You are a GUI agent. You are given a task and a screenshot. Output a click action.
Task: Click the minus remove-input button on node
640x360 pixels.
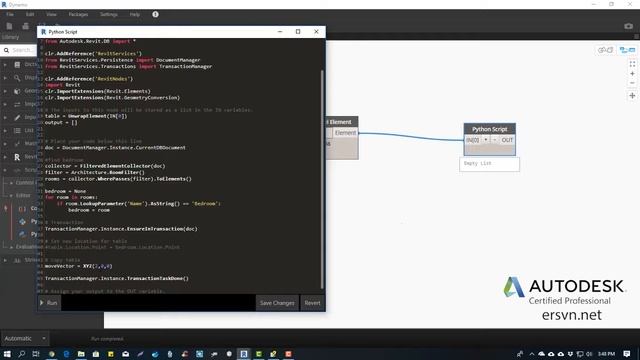494,140
